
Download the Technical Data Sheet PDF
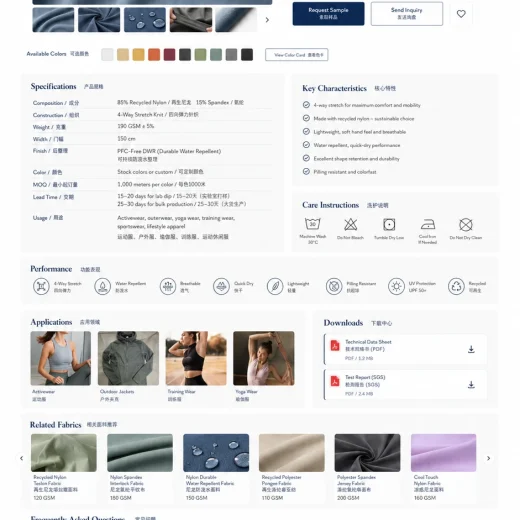click(471, 349)
